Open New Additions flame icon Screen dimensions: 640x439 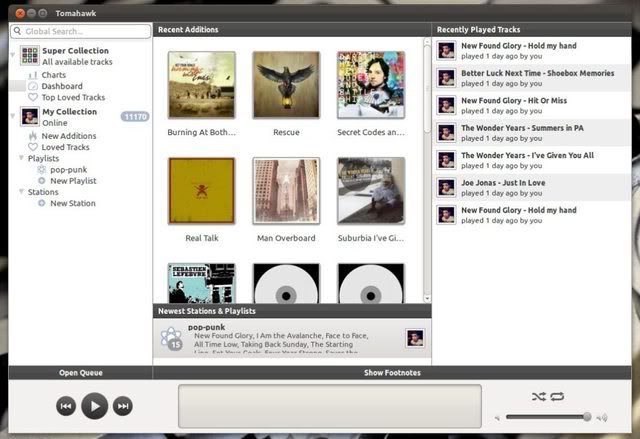33,136
